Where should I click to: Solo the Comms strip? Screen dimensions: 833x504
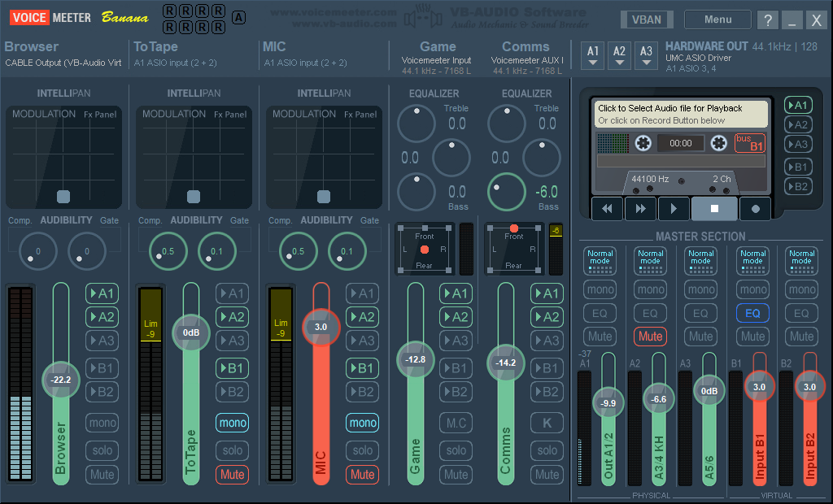pos(547,450)
